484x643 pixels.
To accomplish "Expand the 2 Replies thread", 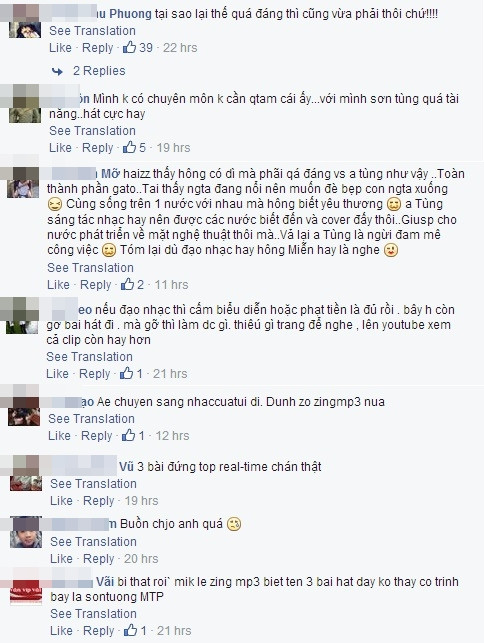I will tap(99, 71).
